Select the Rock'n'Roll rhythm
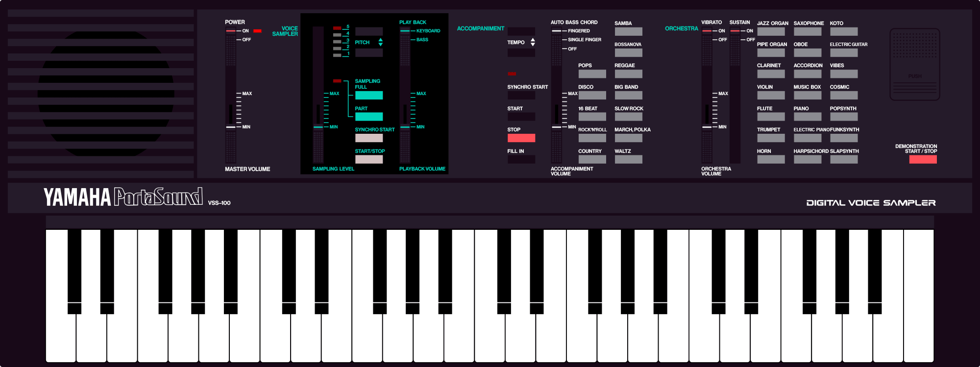 [x=592, y=138]
